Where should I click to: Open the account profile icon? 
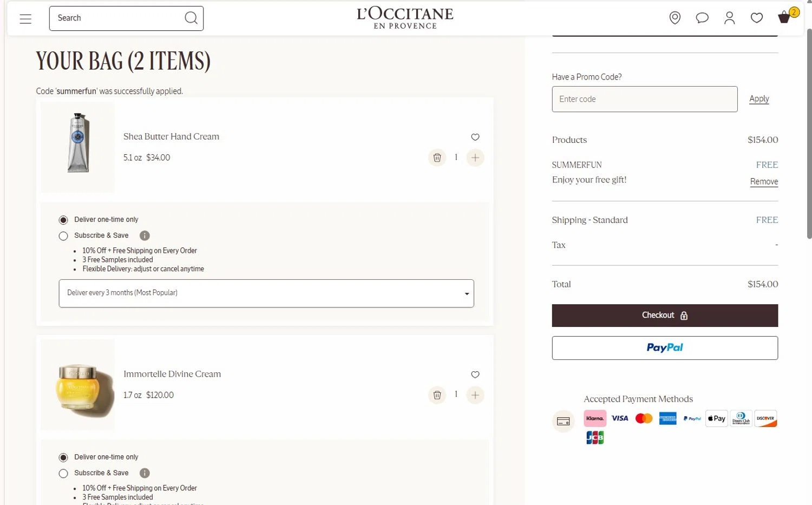(729, 18)
